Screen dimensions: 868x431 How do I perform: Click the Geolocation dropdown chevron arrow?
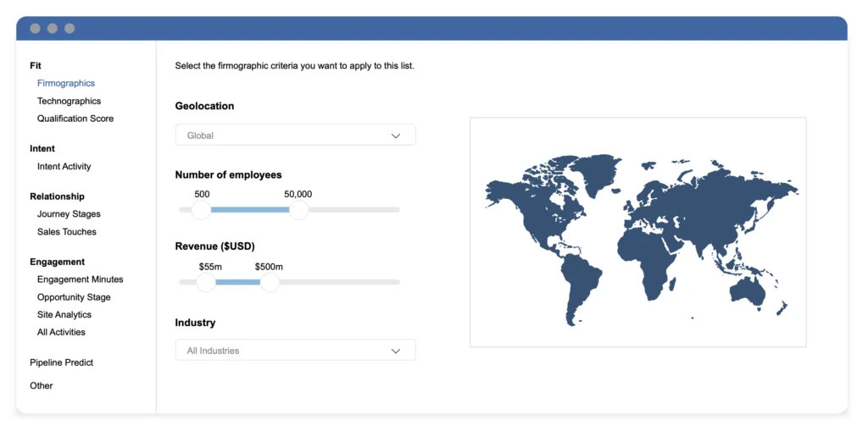tap(396, 135)
